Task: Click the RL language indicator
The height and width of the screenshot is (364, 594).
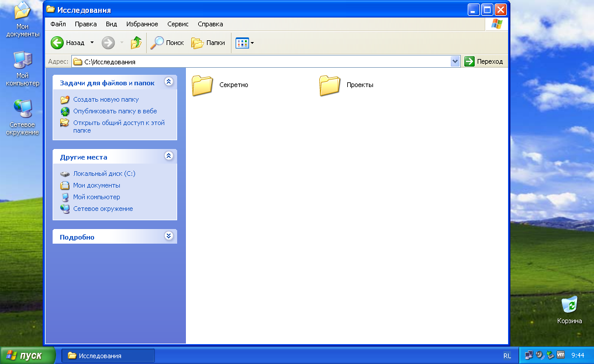Action: click(507, 356)
